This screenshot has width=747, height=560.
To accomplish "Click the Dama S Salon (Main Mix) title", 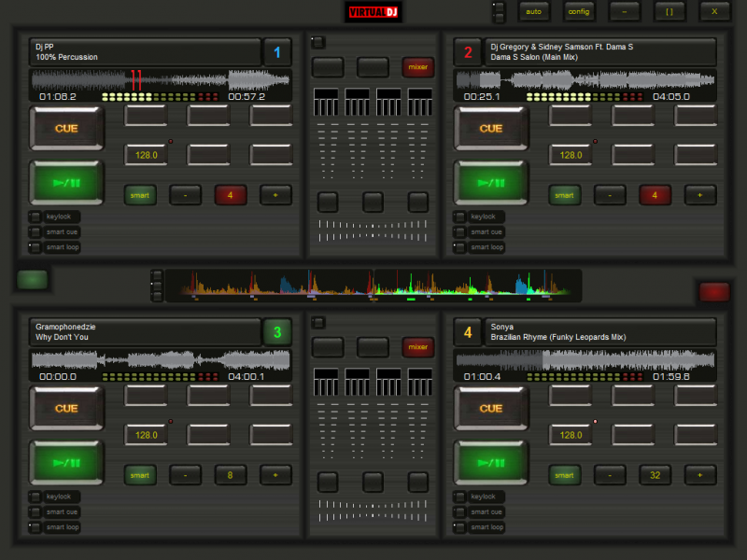I will (600, 52).
